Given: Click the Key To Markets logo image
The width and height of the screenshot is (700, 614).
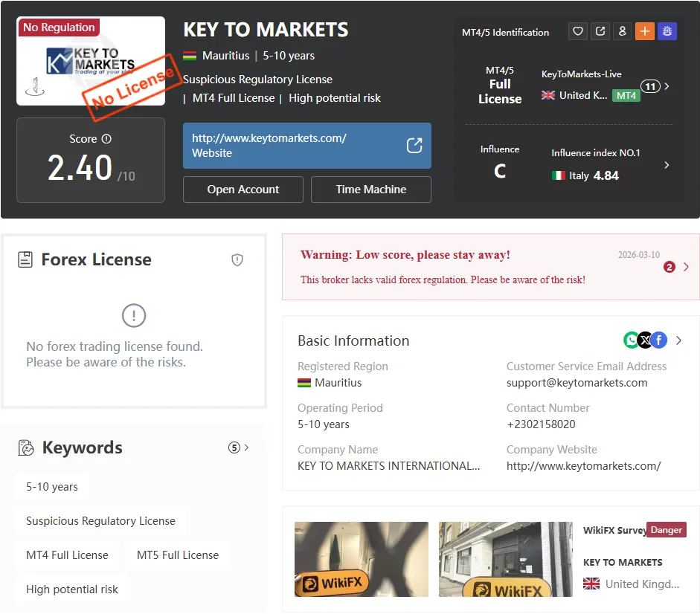Looking at the screenshot, I should (x=91, y=61).
